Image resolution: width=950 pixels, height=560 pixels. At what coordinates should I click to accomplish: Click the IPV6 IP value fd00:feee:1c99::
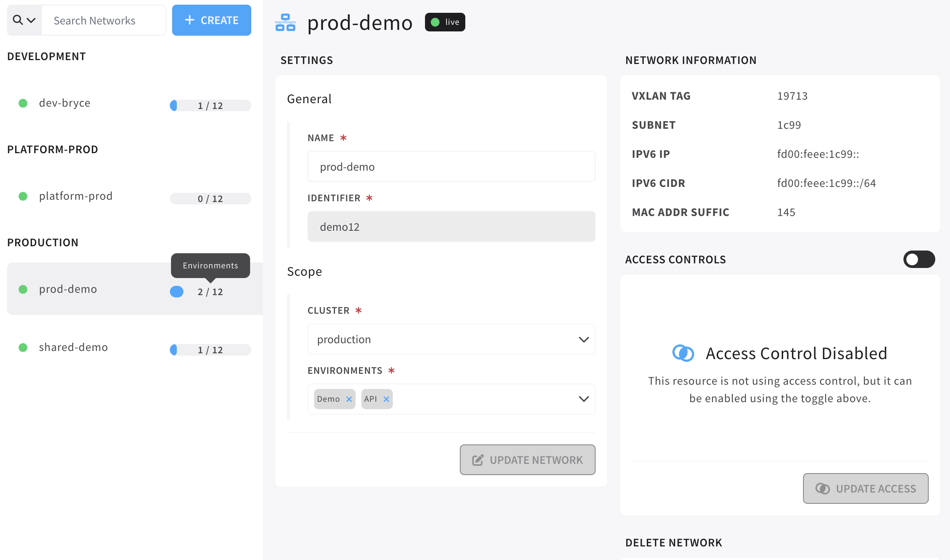tap(818, 154)
